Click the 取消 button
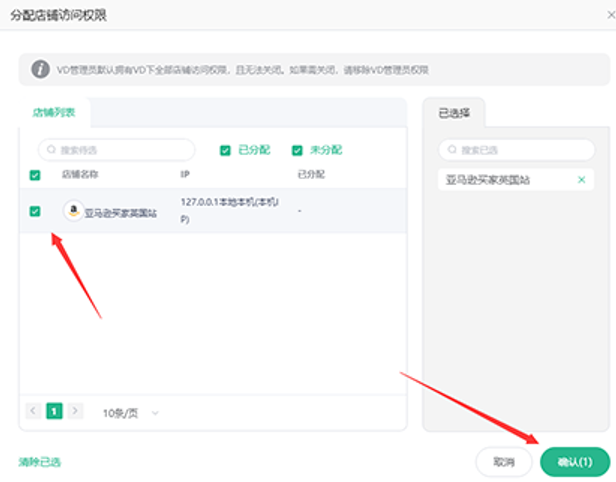 point(504,462)
